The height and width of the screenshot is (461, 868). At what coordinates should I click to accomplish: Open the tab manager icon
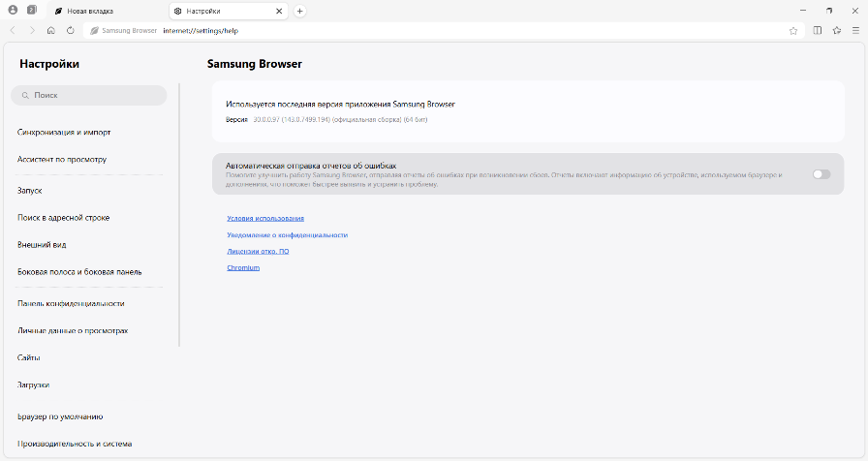coord(32,10)
